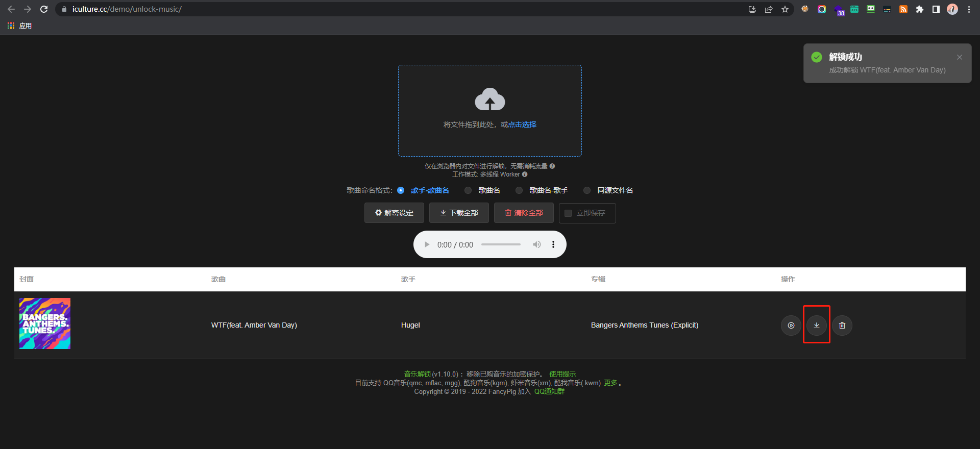Download the unlocked WTF track
The image size is (980, 449).
click(x=817, y=326)
